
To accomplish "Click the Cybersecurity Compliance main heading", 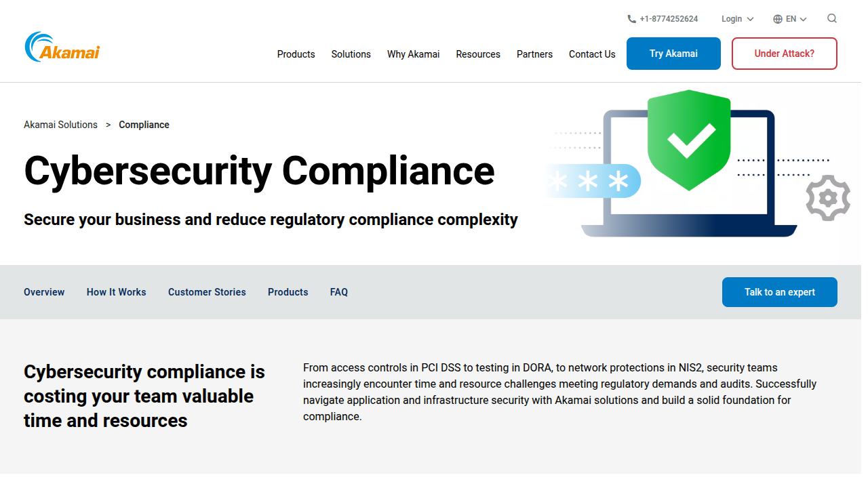I will pyautogui.click(x=259, y=170).
